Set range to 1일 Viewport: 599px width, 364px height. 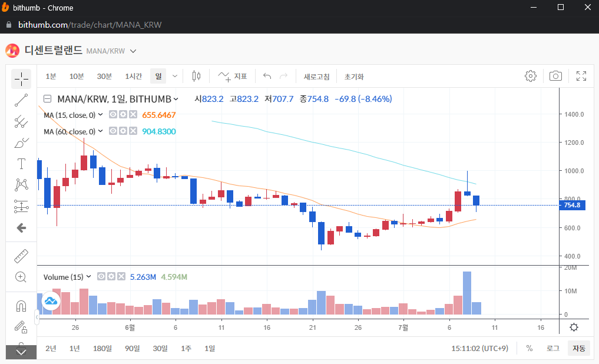click(x=209, y=348)
